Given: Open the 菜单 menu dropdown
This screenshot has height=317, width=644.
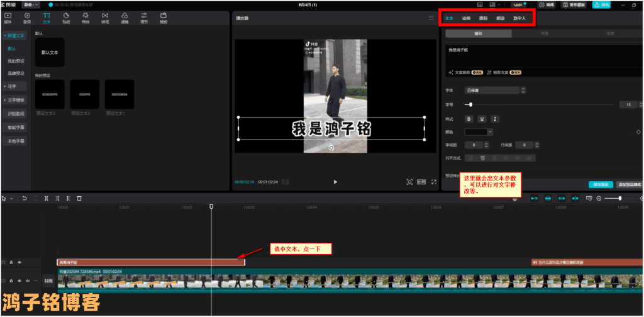Looking at the screenshot, I should [x=31, y=4].
